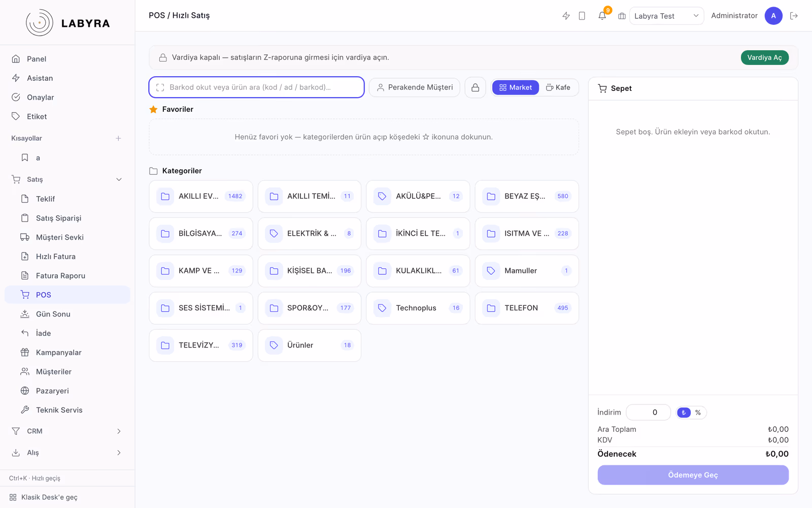Open TELEFON category with 495 items
Image resolution: width=812 pixels, height=508 pixels.
(x=527, y=308)
